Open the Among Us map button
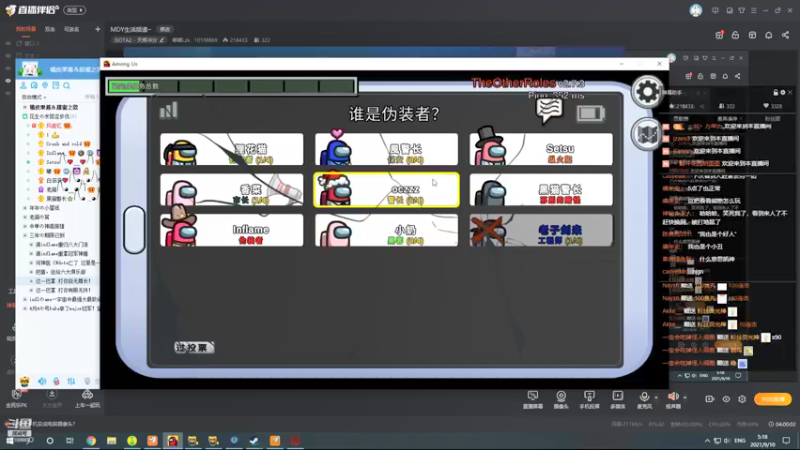The width and height of the screenshot is (800, 450). (646, 134)
